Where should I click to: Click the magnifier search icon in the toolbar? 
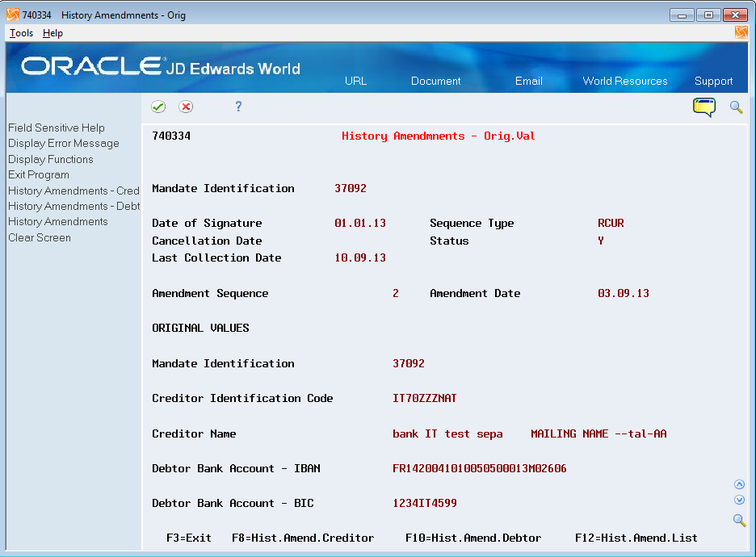737,107
